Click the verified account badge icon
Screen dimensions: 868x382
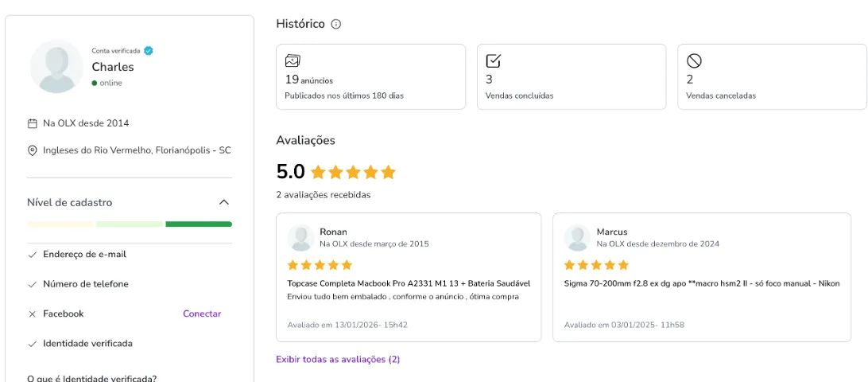149,51
